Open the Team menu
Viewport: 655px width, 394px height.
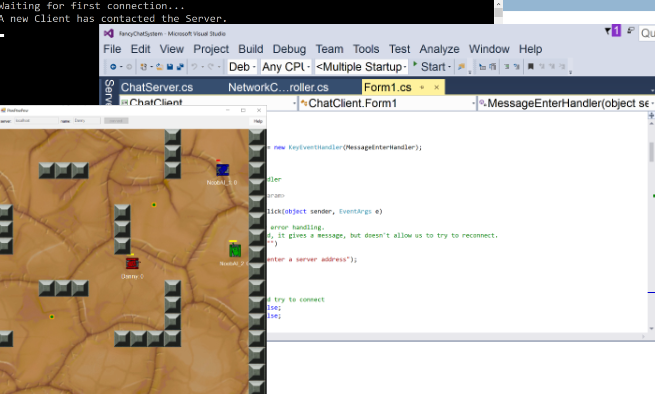(329, 49)
